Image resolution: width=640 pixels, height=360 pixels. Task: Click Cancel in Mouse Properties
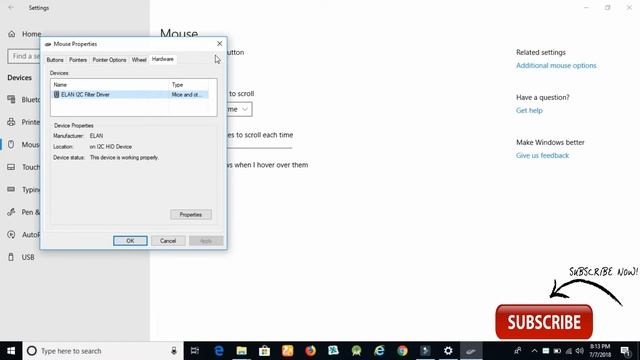tap(168, 241)
